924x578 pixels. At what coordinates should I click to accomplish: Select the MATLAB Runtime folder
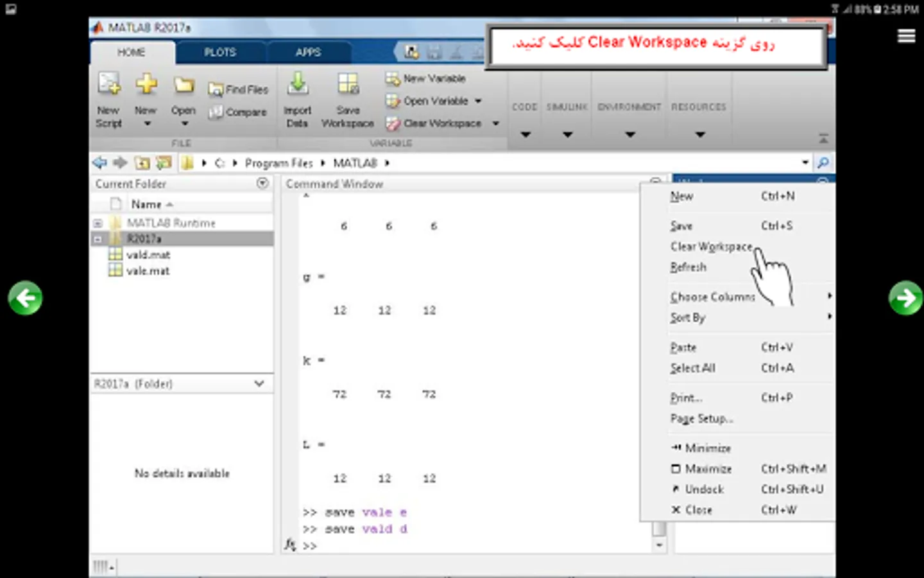click(x=171, y=223)
